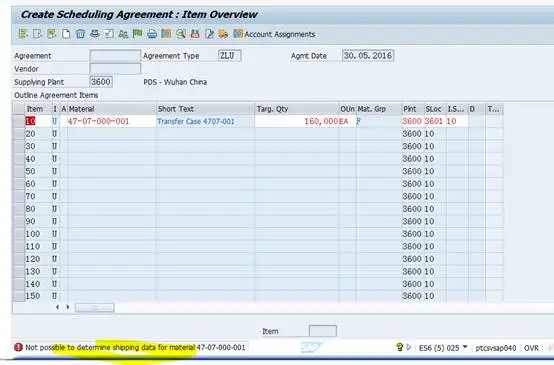Click the Targ. Qty column header

pos(297,109)
